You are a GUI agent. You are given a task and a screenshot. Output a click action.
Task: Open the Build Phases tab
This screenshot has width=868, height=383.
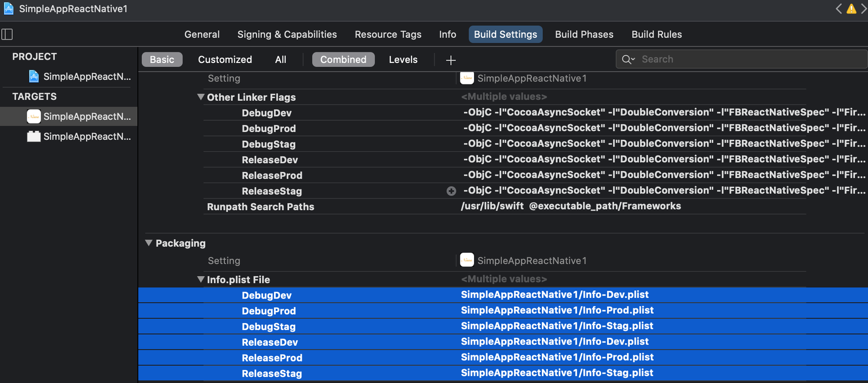tap(584, 34)
